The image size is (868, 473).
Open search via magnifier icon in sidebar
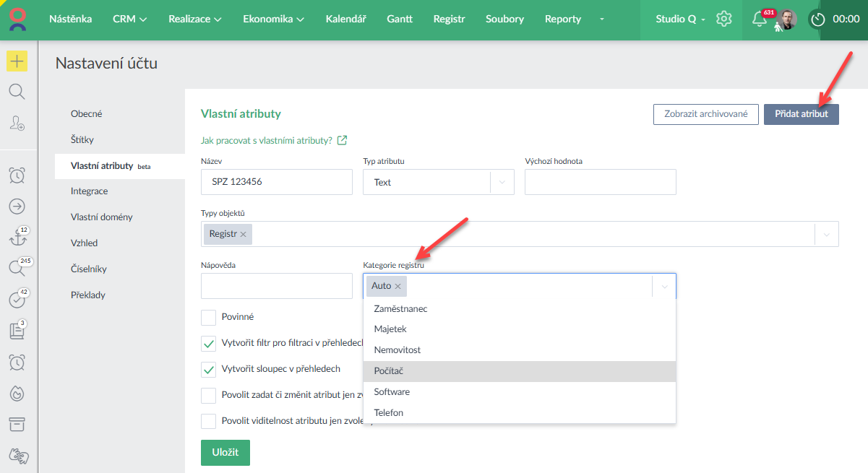pos(17,92)
